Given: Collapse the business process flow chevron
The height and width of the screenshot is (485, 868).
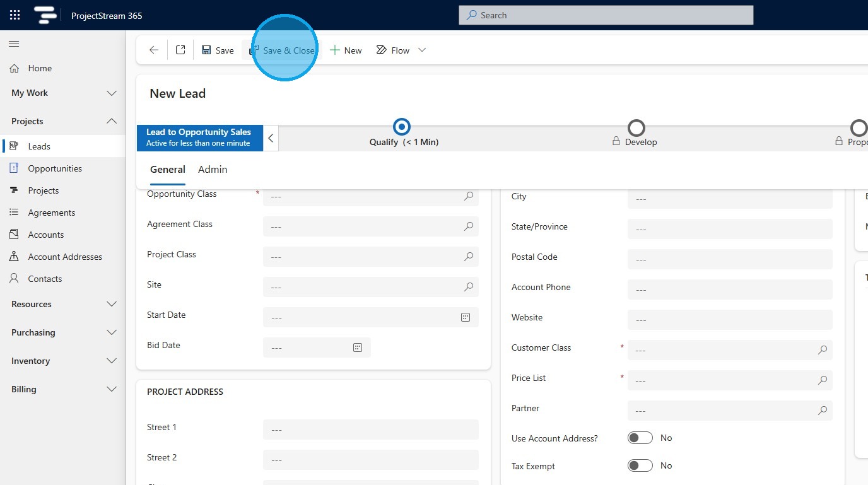Looking at the screenshot, I should coord(271,138).
